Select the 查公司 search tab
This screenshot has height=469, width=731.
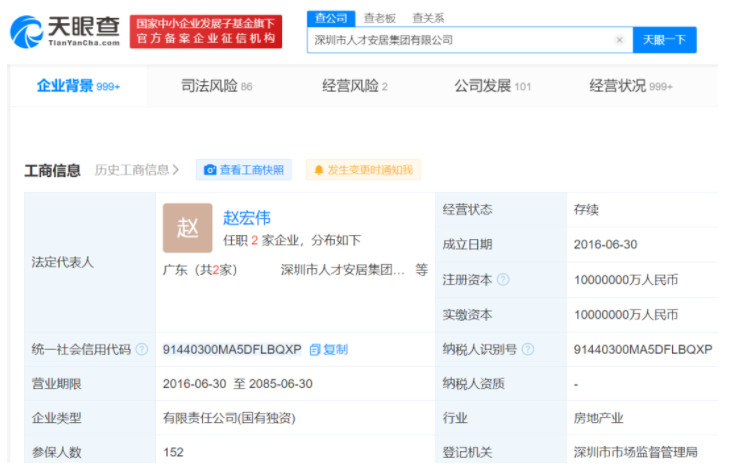[x=331, y=18]
